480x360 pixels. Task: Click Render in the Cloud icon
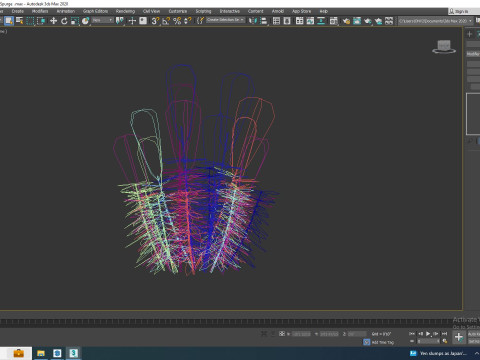point(378,21)
